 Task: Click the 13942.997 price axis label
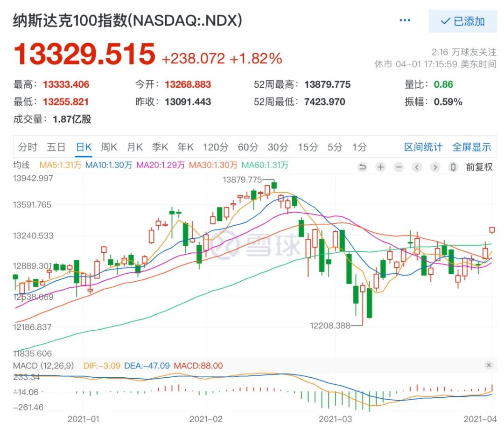(x=33, y=178)
